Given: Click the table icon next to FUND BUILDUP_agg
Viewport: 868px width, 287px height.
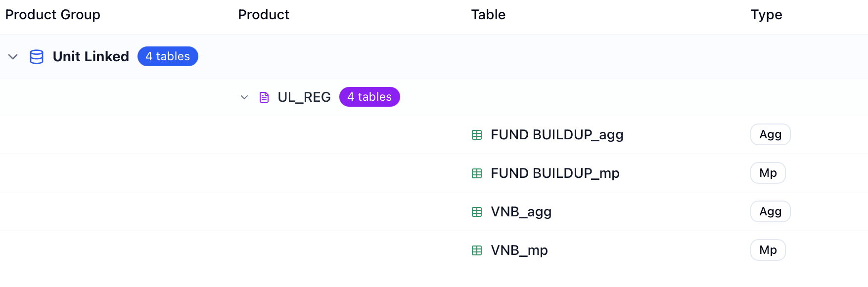Looking at the screenshot, I should click(477, 135).
